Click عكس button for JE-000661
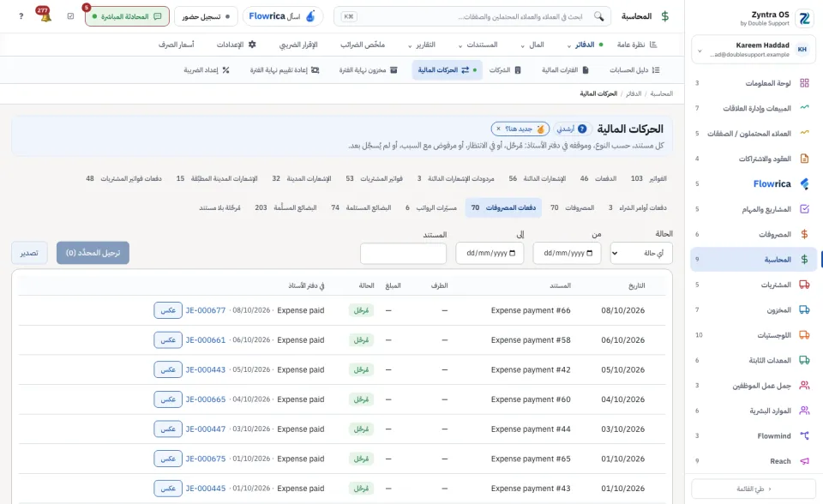Screen dimensions: 823x504 168,339
